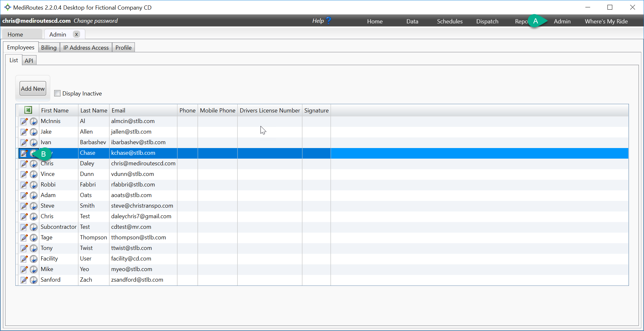The height and width of the screenshot is (331, 644).
Task: Switch to the Billing tab
Action: 49,47
